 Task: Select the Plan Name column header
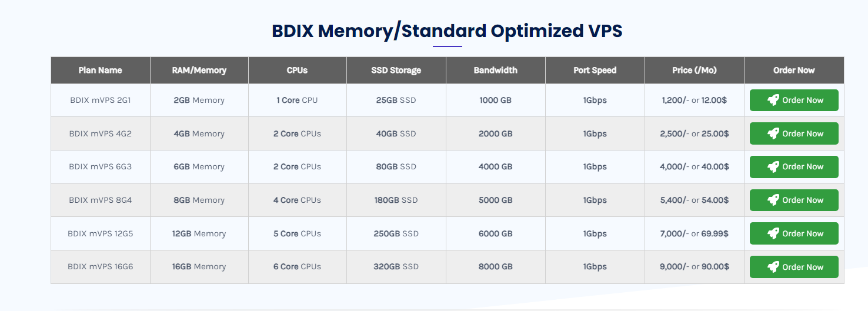tap(100, 71)
